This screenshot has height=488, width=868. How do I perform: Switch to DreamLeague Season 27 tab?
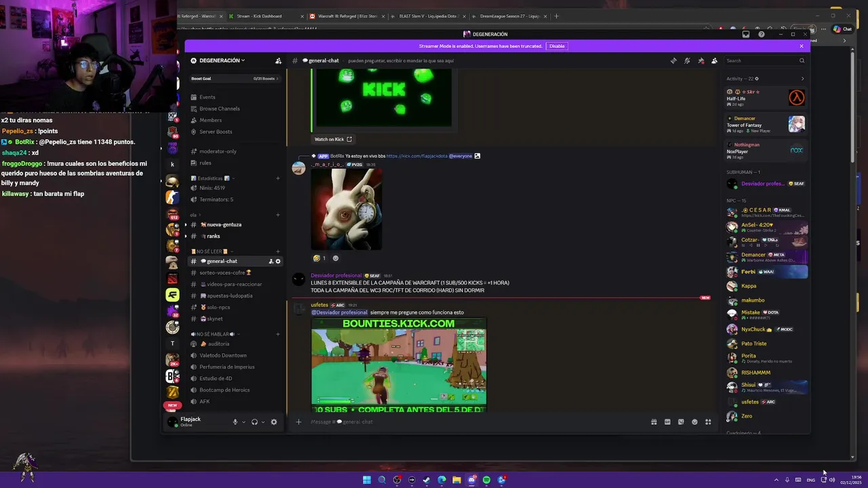click(508, 16)
